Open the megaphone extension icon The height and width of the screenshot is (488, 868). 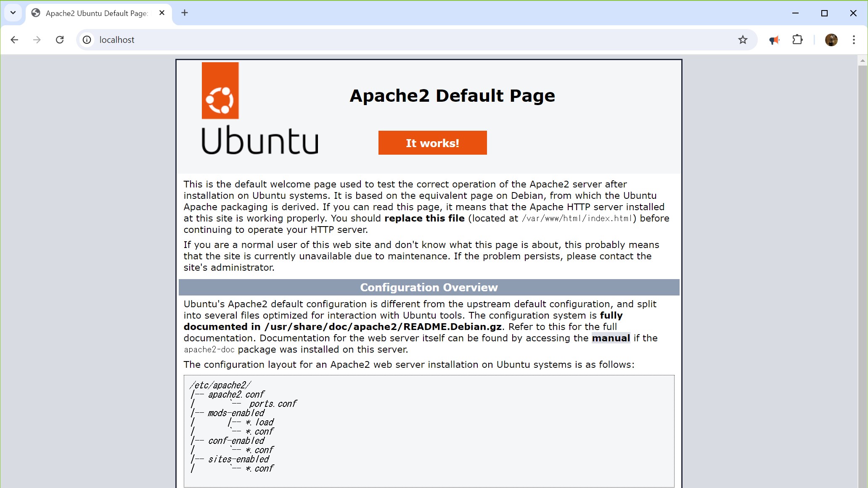click(774, 40)
